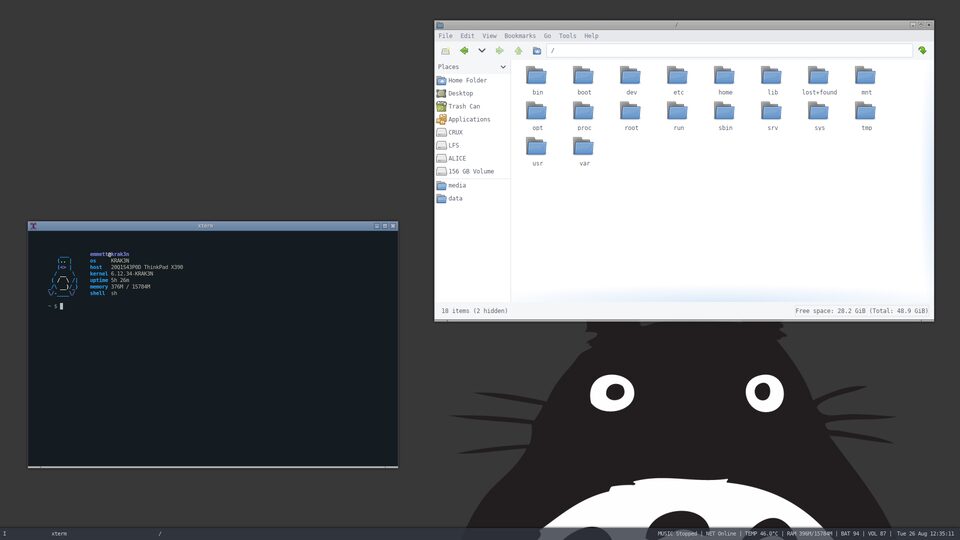Click the '/' window entry in bottom panel
Viewport: 960px width, 540px height.
click(160, 534)
